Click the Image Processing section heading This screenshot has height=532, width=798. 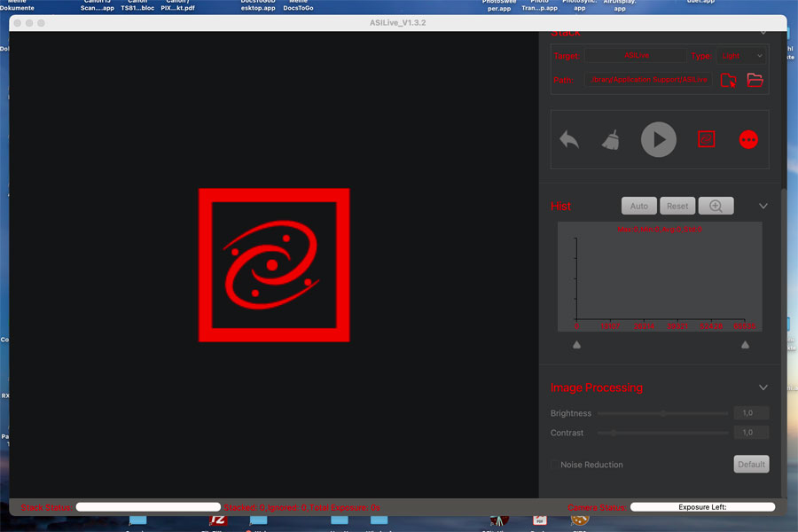(597, 387)
